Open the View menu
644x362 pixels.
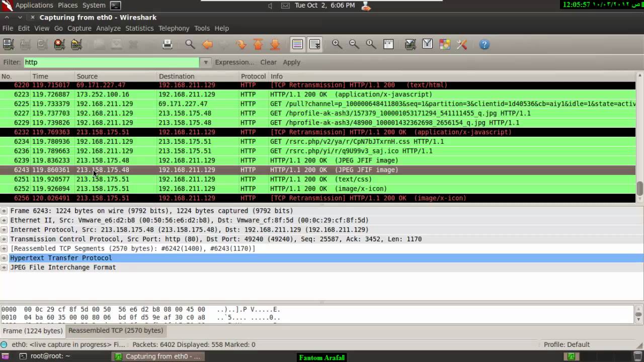42,28
